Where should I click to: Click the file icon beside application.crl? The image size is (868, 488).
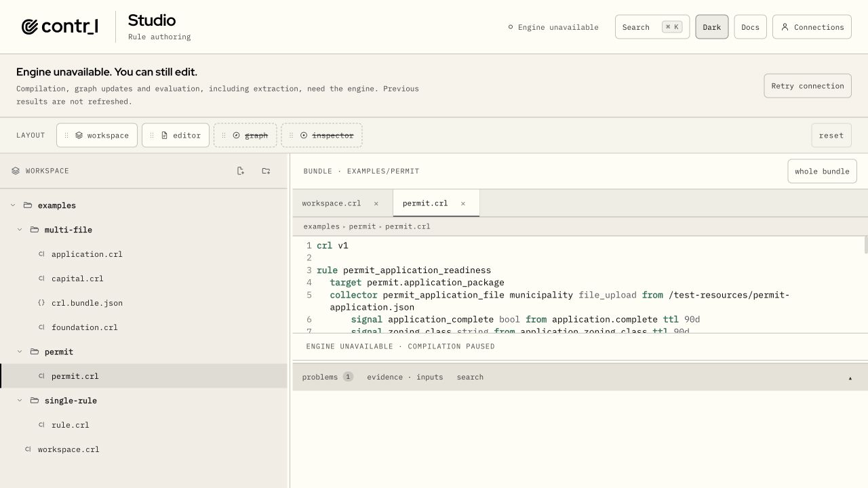pos(41,254)
